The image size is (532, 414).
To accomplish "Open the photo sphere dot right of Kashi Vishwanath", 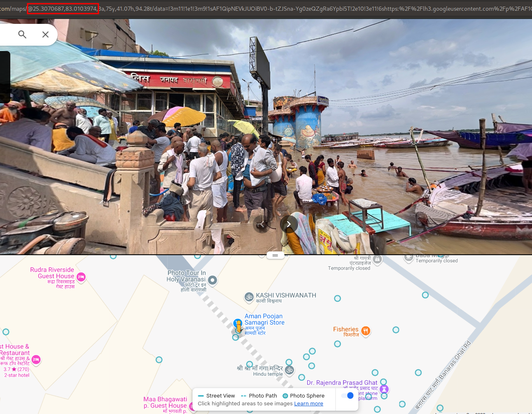I will (337, 298).
